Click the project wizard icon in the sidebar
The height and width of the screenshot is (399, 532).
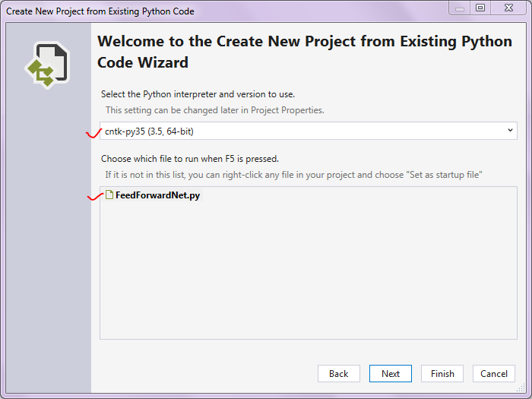coord(47,66)
